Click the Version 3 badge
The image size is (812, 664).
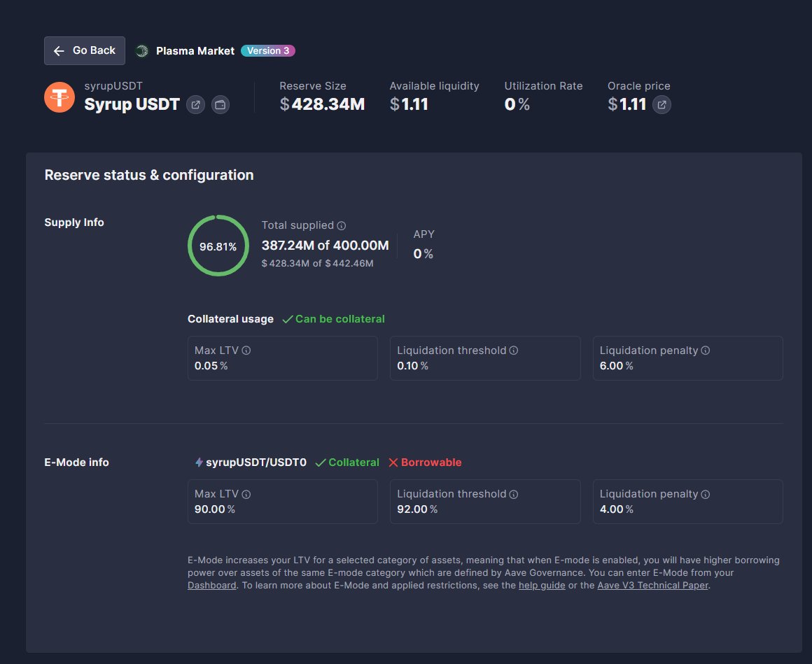click(268, 50)
